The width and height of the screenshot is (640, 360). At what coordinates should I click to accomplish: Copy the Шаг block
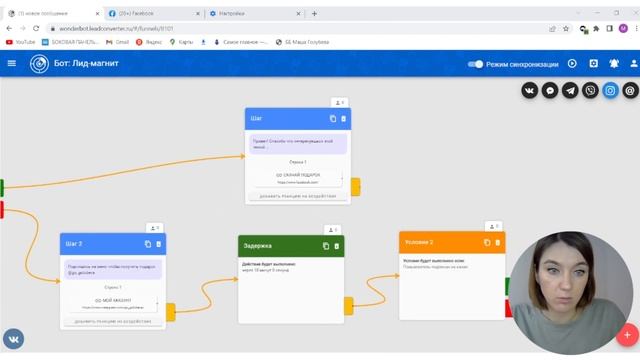pyautogui.click(x=333, y=118)
